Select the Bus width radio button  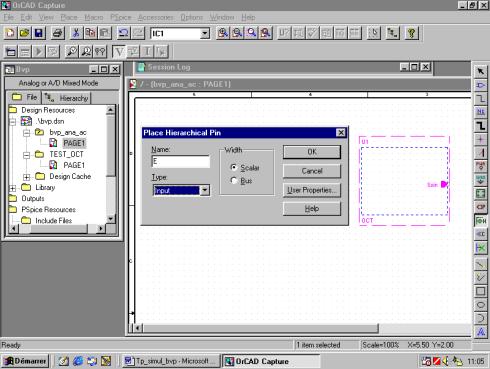coord(234,181)
